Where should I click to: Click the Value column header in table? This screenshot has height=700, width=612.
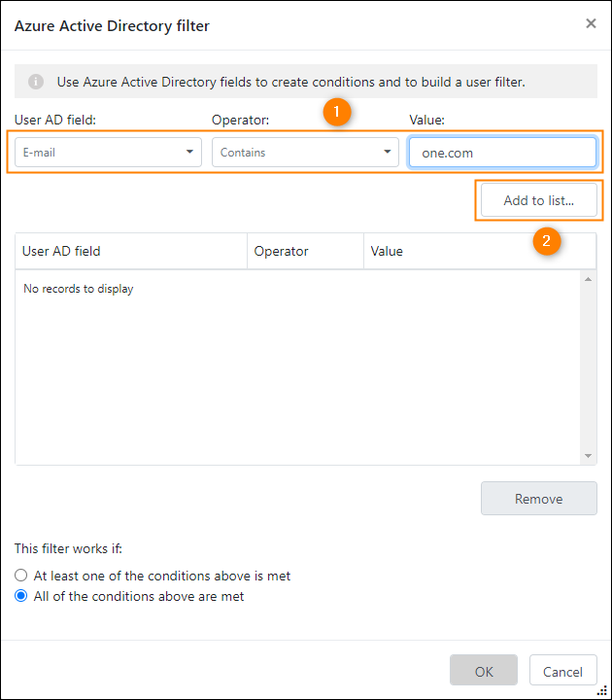pos(480,252)
